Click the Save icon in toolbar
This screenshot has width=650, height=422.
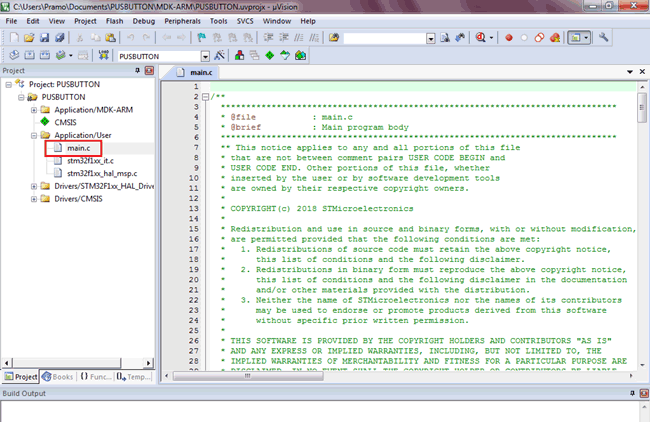pyautogui.click(x=46, y=38)
